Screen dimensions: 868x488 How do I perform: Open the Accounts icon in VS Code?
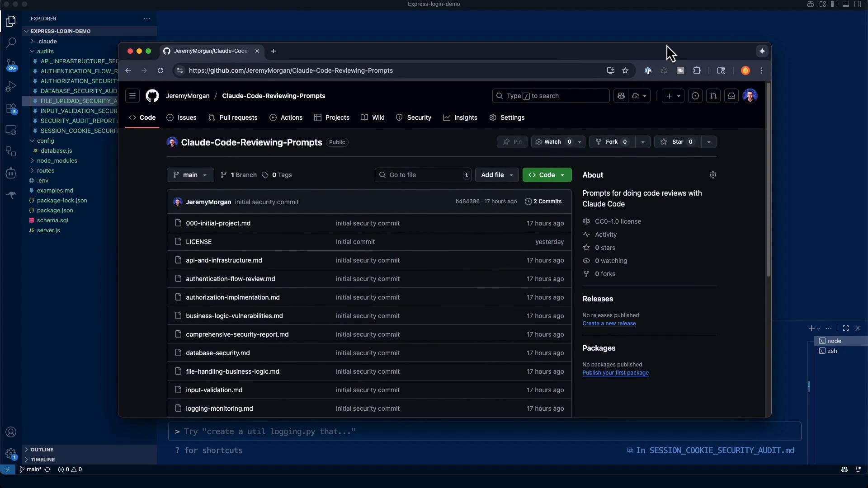11,432
